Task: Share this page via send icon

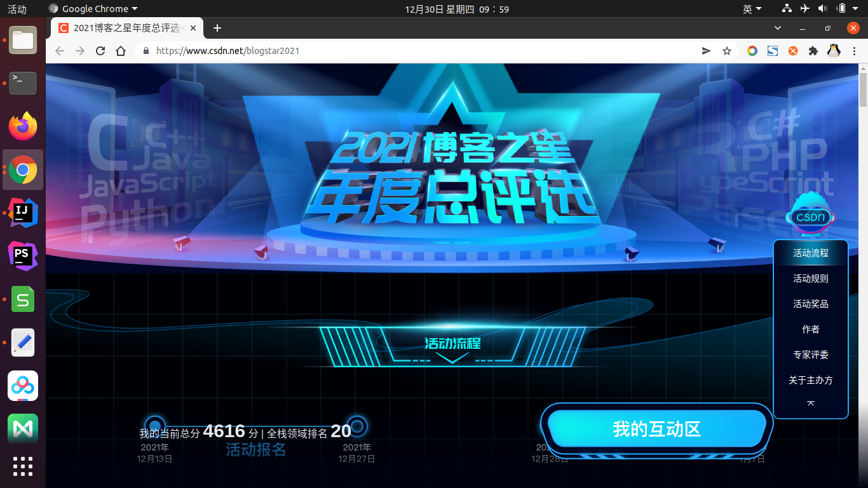Action: coord(706,51)
